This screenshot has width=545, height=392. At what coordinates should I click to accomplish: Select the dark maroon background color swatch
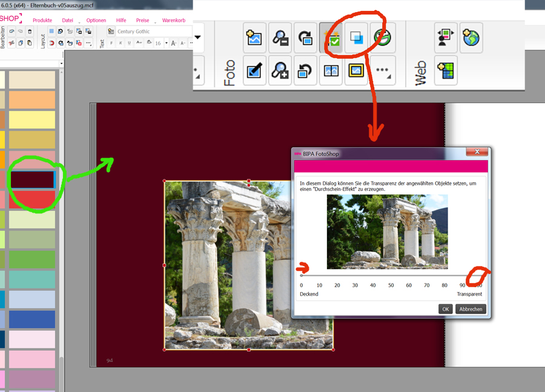(x=32, y=179)
